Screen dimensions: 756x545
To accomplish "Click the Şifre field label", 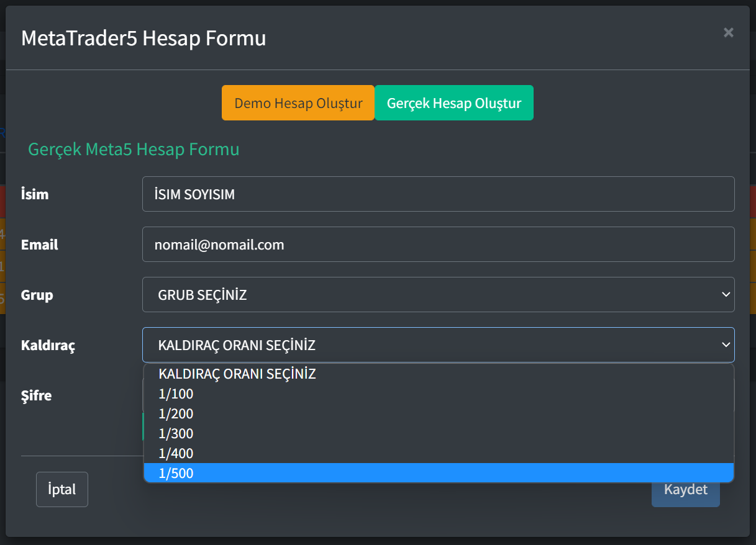I will click(36, 396).
